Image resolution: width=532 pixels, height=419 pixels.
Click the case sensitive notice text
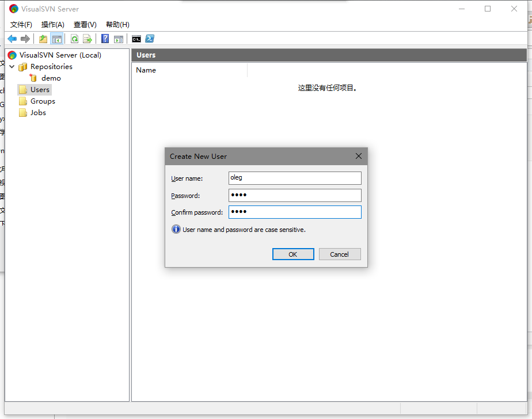coord(244,230)
